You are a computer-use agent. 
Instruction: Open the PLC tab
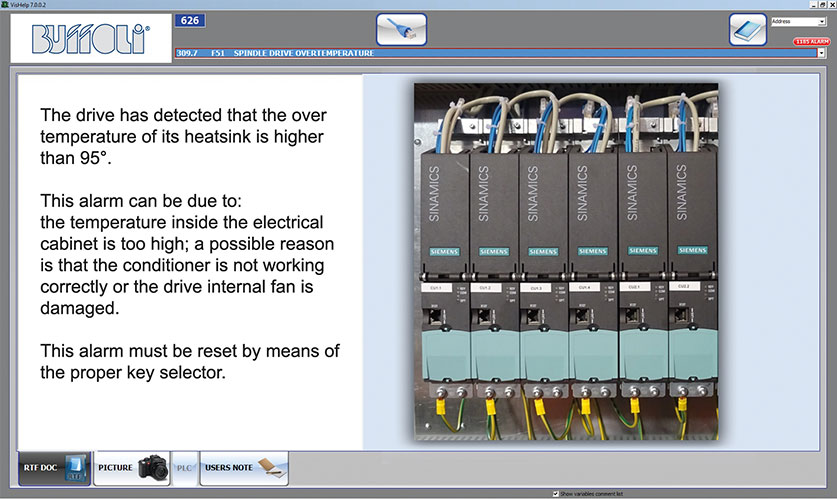click(x=185, y=468)
